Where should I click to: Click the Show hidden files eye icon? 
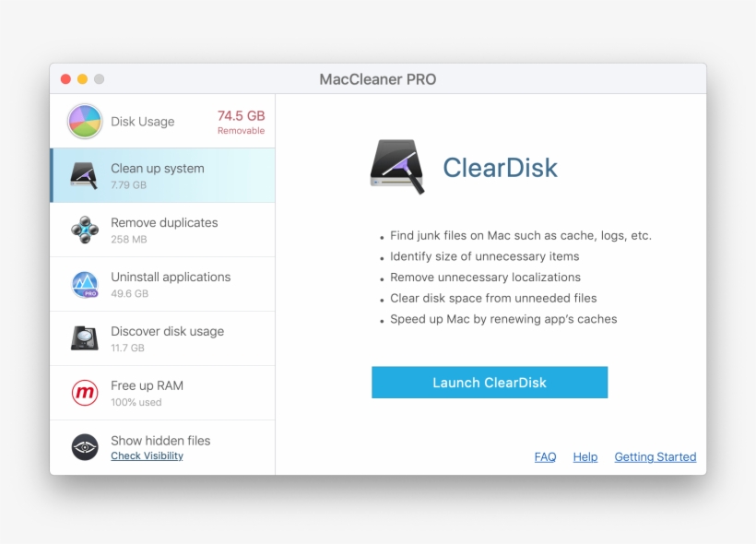tap(85, 447)
